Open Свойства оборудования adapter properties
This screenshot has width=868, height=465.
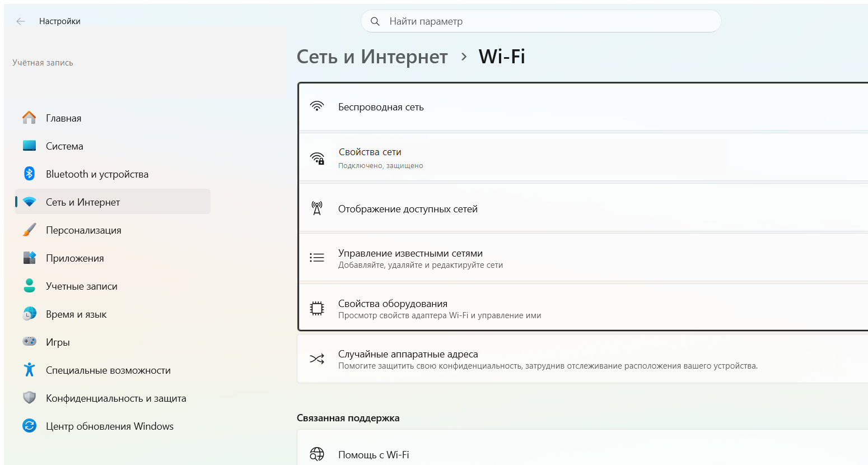[583, 308]
